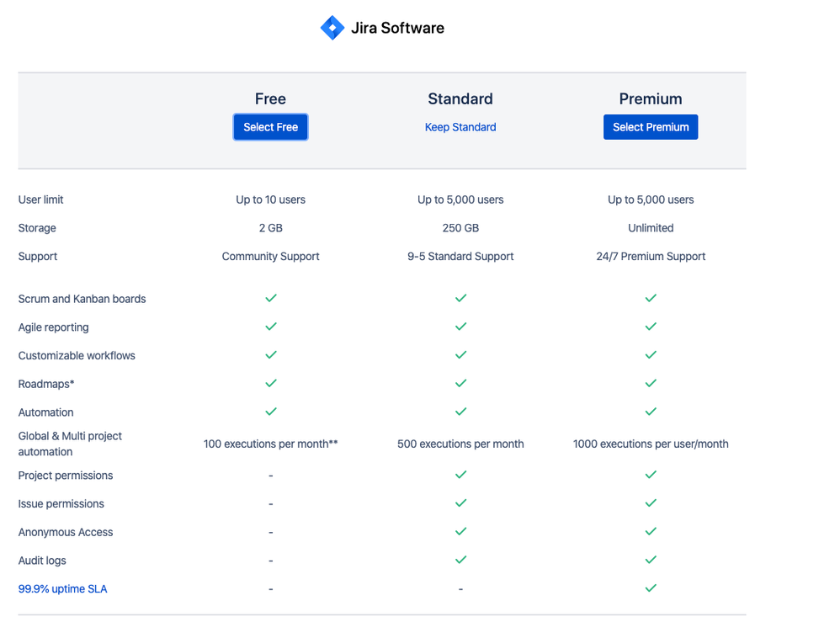This screenshot has height=622, width=840.
Task: Click '1000 executions per user/month' text
Action: (x=651, y=444)
